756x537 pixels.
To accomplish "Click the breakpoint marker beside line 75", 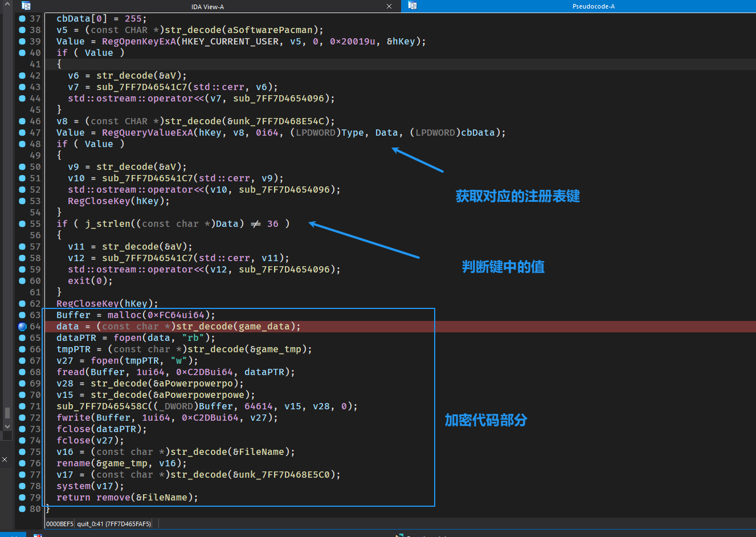I will coord(22,452).
